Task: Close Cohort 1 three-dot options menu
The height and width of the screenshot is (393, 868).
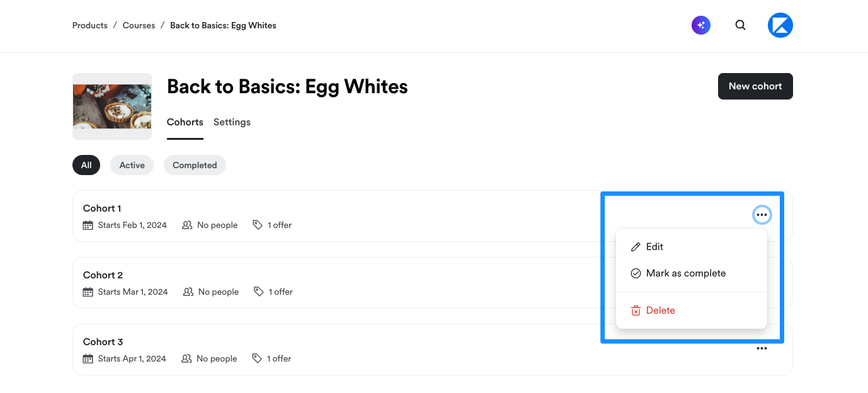Action: coord(762,215)
